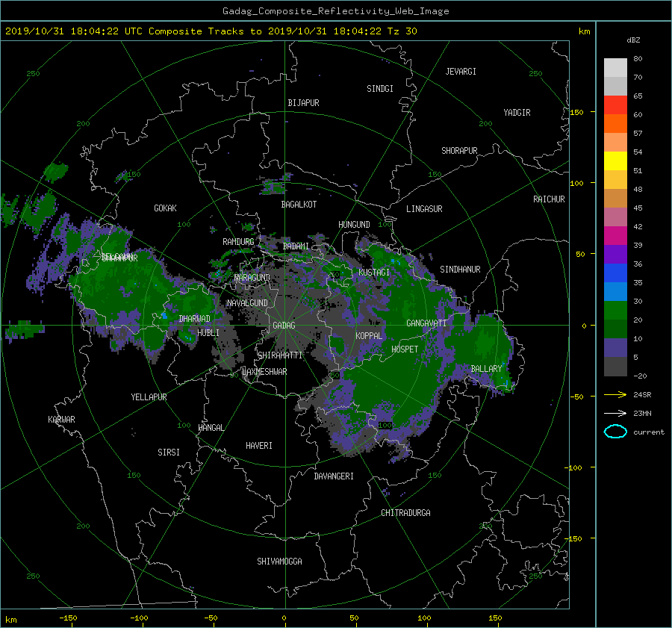Viewport: 672px width, 628px height.
Task: Select the dark gray -20 to 5 dBZ swatch
Action: tap(615, 367)
